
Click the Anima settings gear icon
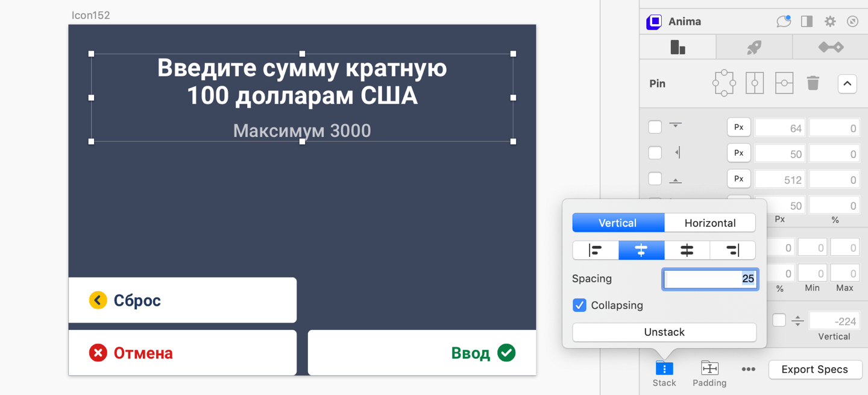point(830,22)
